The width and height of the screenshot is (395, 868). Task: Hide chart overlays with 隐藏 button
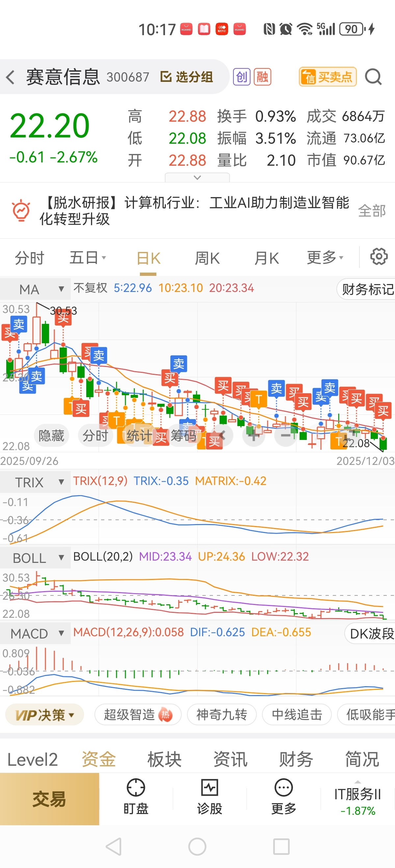click(51, 436)
